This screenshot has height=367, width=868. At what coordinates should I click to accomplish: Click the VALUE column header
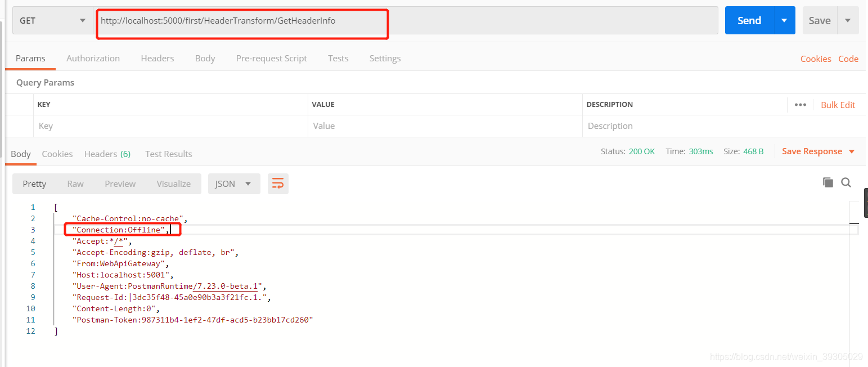click(323, 105)
